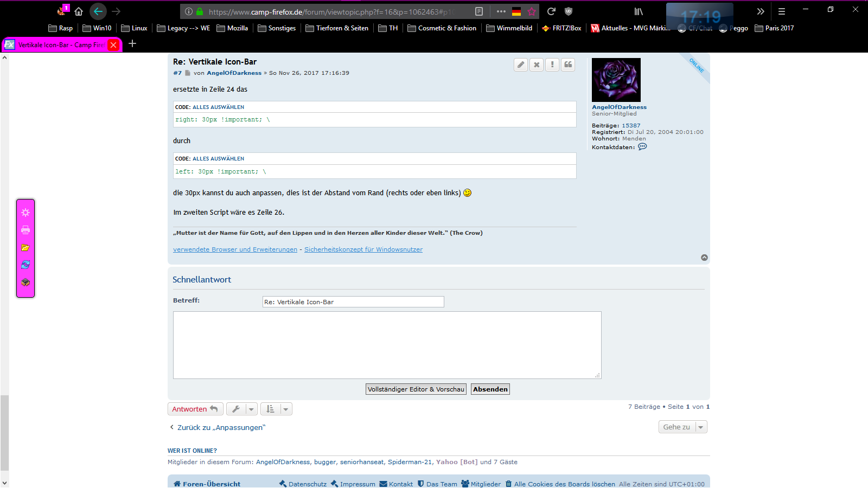Click the Betreff subject input field
868x488 pixels.
[x=353, y=302]
